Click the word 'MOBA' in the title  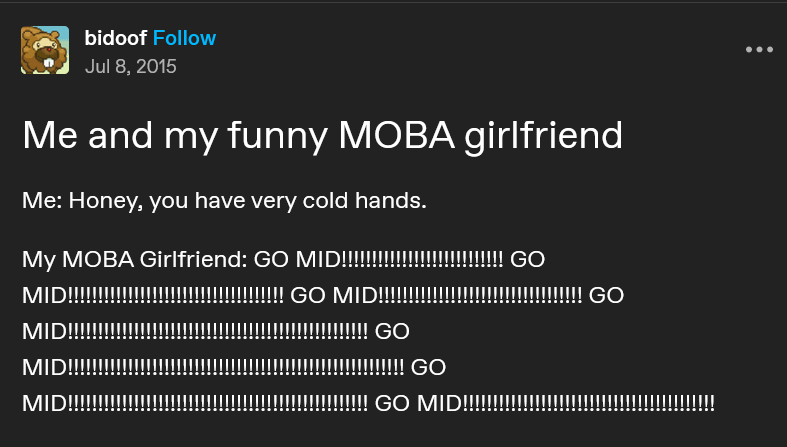pos(397,135)
